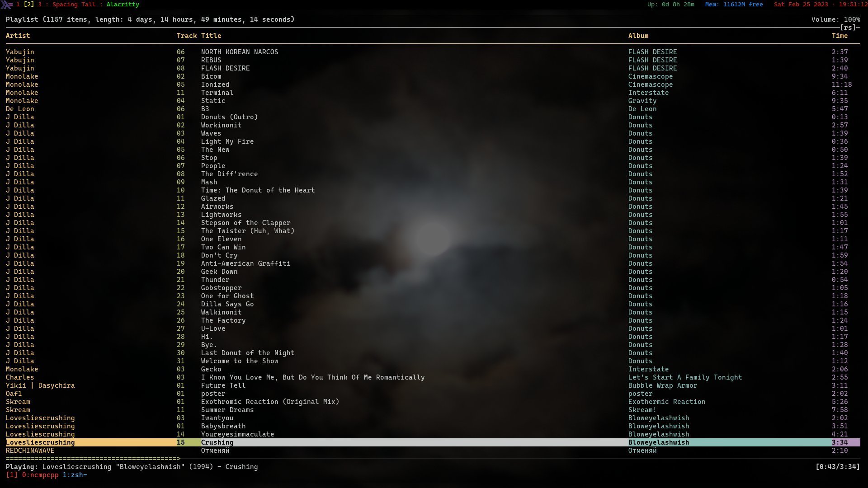Select Welcome to the Show track
The width and height of the screenshot is (868, 488).
pos(433,361)
